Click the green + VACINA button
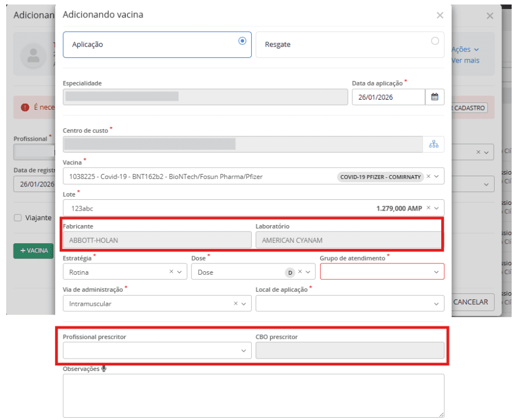Image resolution: width=515 pixels, height=420 pixels. 33,251
